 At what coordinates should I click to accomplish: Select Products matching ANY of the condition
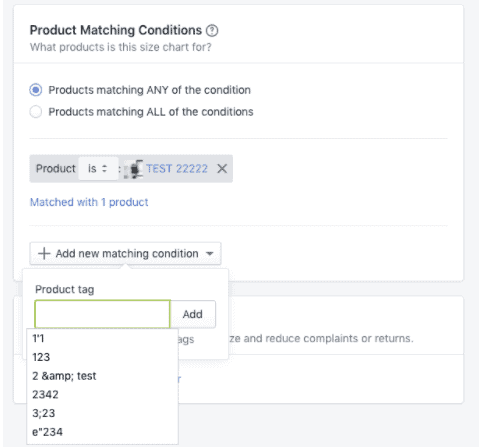click(x=36, y=90)
